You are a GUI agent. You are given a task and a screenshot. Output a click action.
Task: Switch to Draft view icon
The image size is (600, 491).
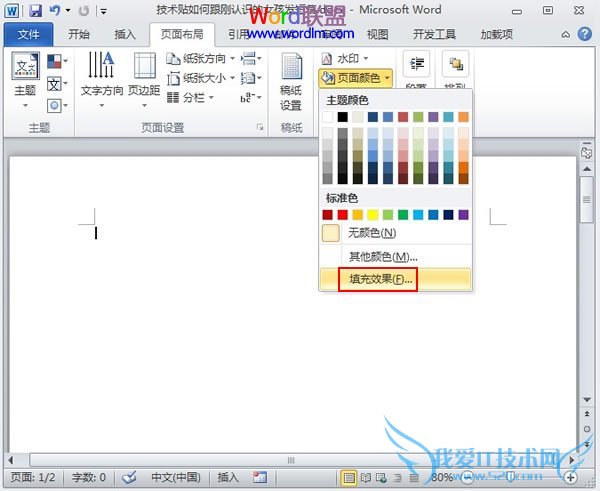click(x=414, y=478)
